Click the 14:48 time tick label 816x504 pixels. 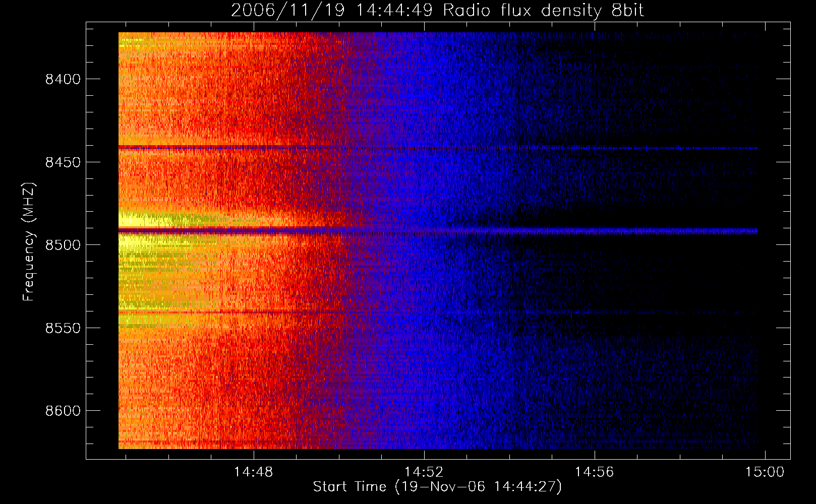click(x=253, y=472)
